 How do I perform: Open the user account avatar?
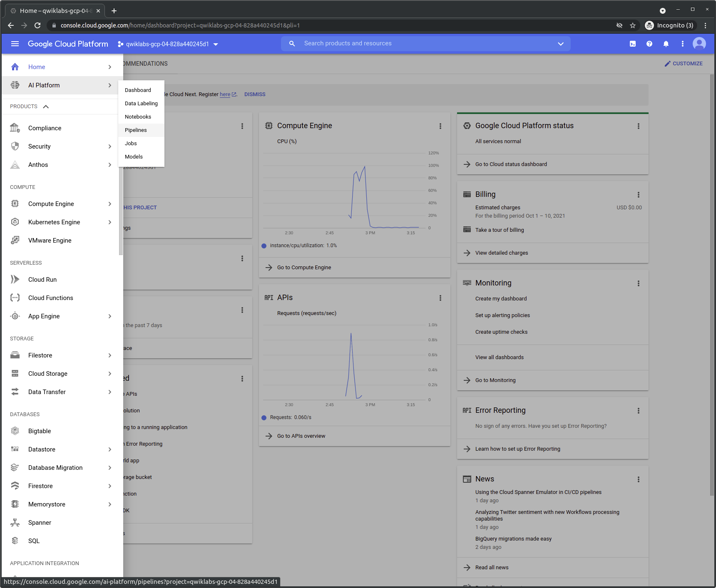pos(699,44)
